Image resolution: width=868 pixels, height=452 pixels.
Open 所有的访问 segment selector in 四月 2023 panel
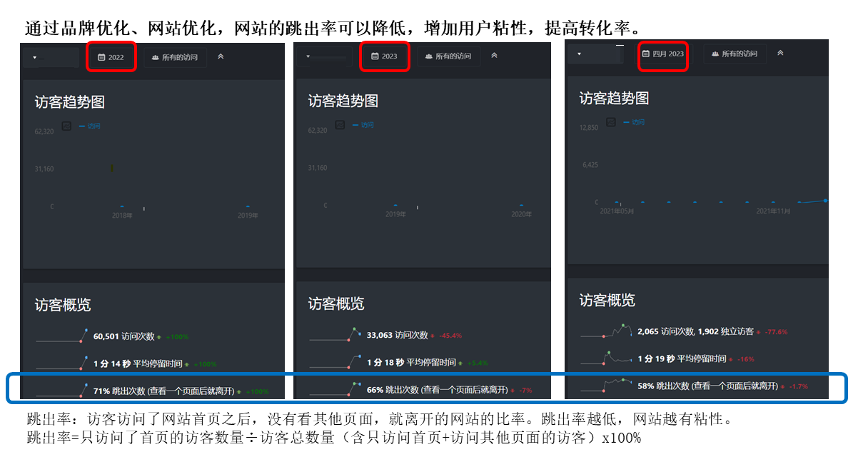coord(735,54)
